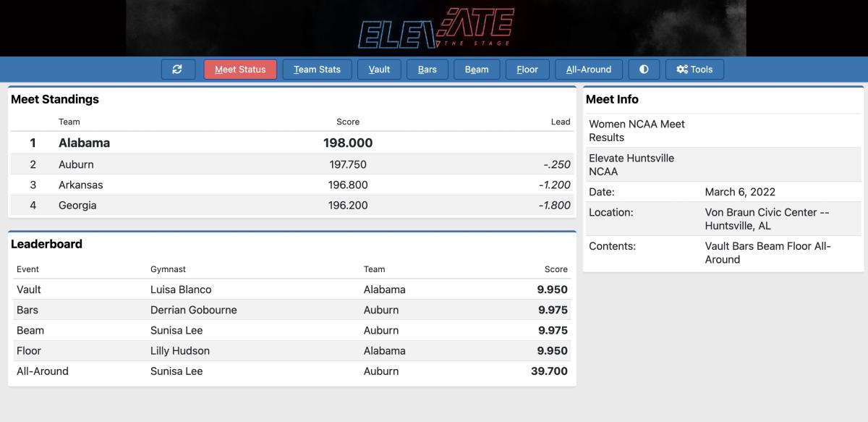Open the Tools gear menu
The width and height of the screenshot is (868, 422).
point(694,69)
